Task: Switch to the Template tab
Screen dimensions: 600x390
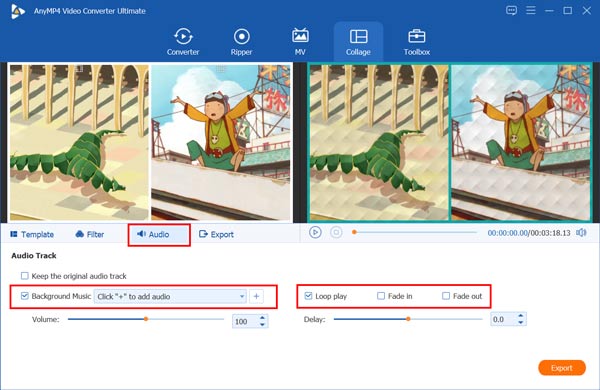Action: pos(32,234)
